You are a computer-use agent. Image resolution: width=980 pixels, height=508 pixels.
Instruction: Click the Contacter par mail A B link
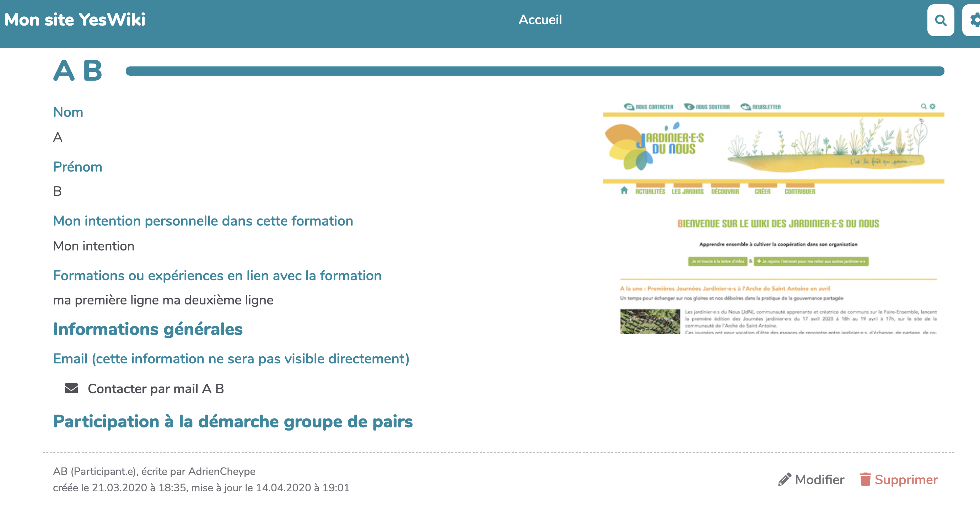(x=156, y=389)
